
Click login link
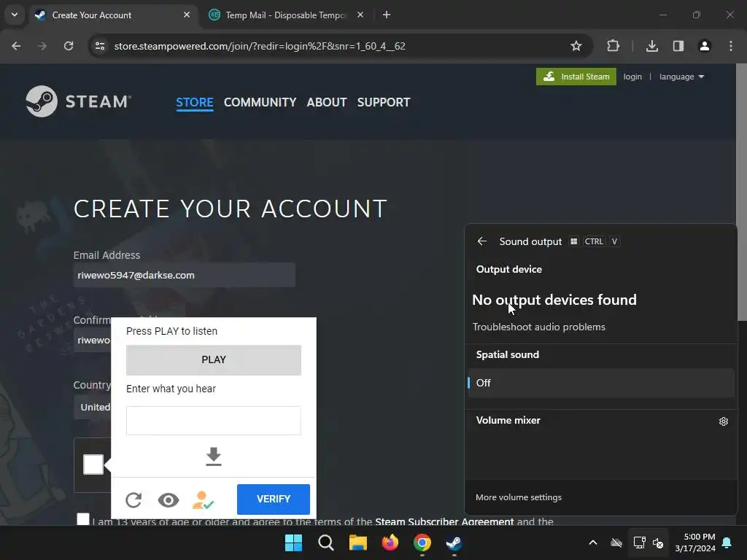pos(632,77)
